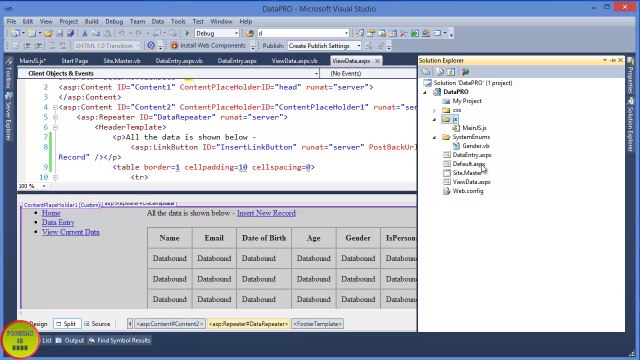The width and height of the screenshot is (640, 360).
Task: Auto-hide pin icon in Solution Explorer header
Action: coord(613,60)
